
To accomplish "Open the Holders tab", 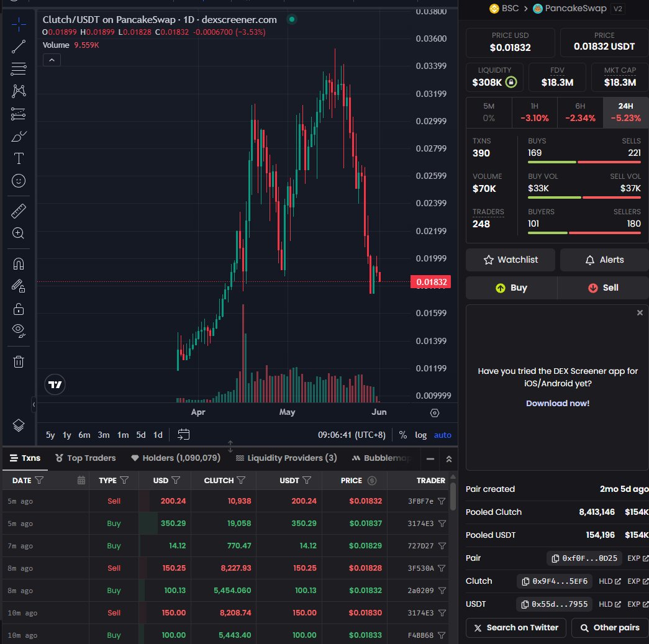I will [x=176, y=458].
